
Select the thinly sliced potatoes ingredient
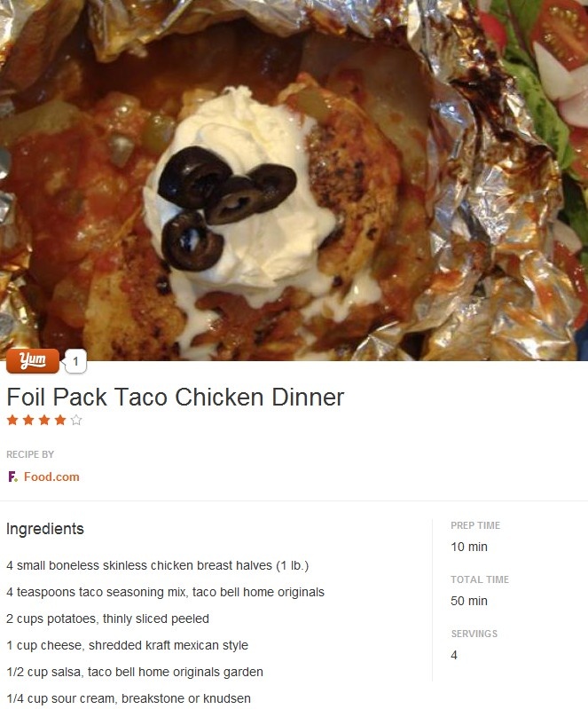(107, 618)
